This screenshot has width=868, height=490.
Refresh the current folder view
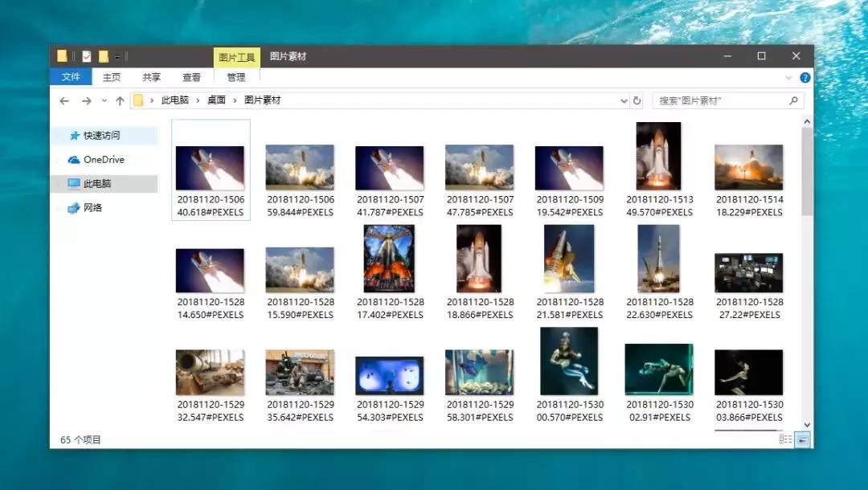click(x=637, y=101)
